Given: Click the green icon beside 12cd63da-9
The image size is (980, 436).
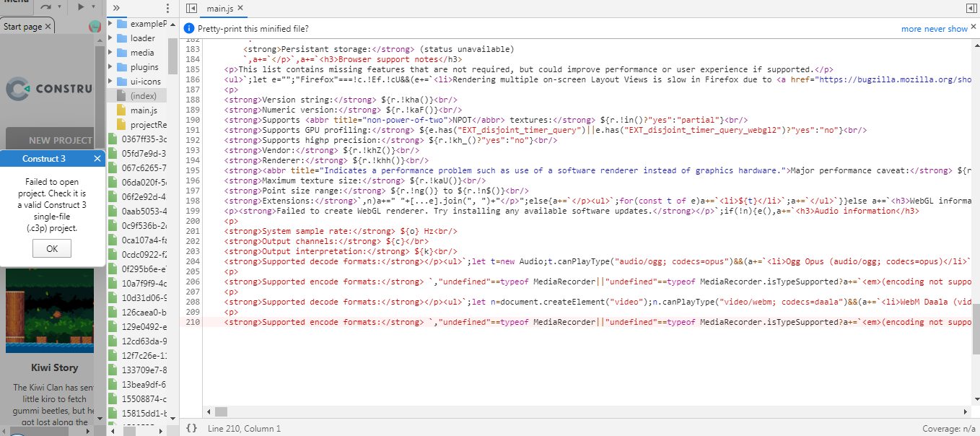Looking at the screenshot, I should pos(113,341).
